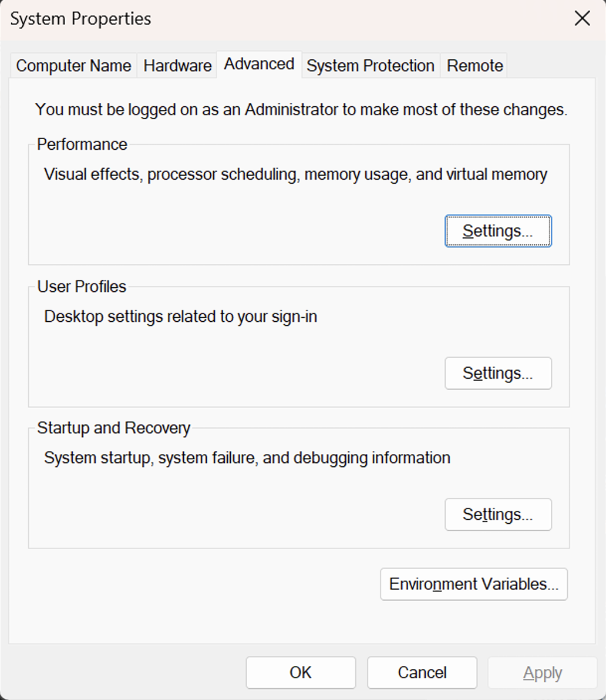Switch to the Computer Name tab

coord(73,65)
